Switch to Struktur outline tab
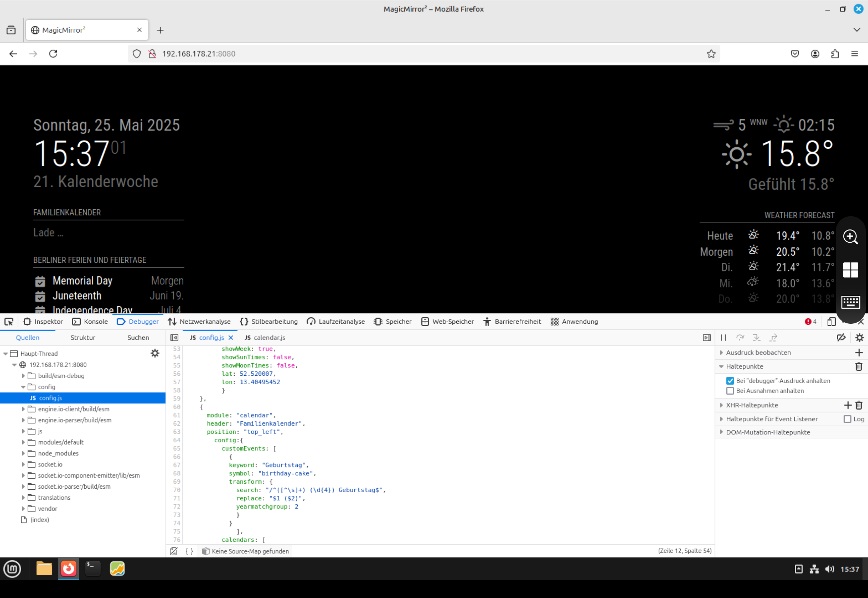The width and height of the screenshot is (868, 598). 83,338
